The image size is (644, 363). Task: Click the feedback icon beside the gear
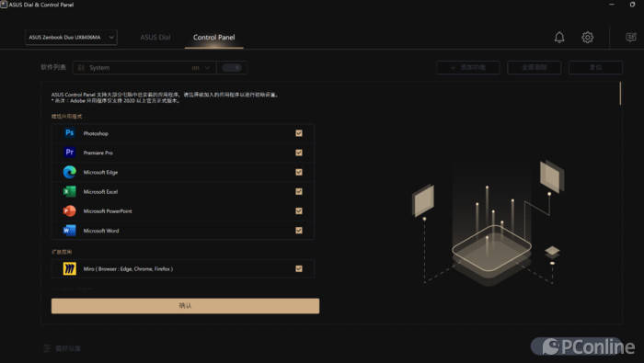(631, 38)
